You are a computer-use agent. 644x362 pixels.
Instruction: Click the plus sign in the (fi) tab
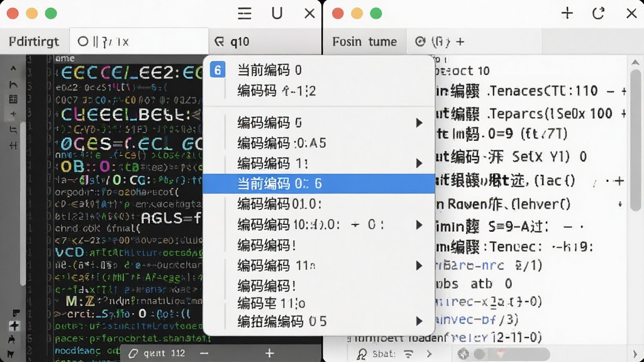click(x=460, y=41)
